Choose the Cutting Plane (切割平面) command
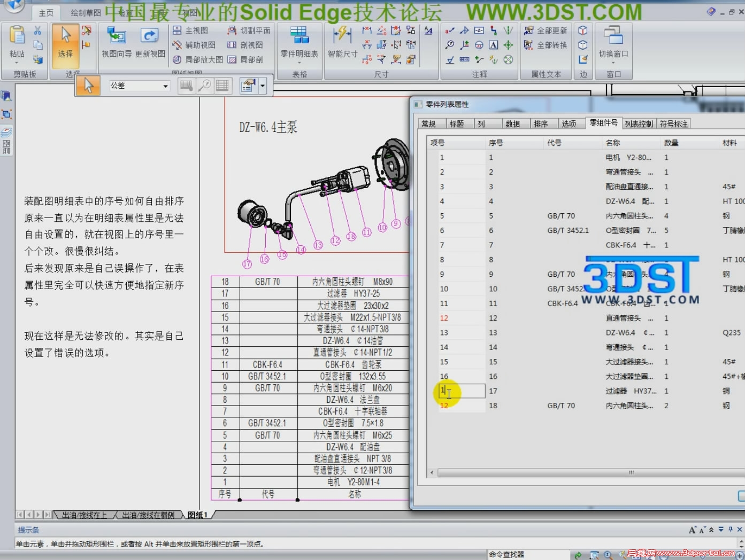Viewport: 745px width, 560px height. click(x=249, y=31)
